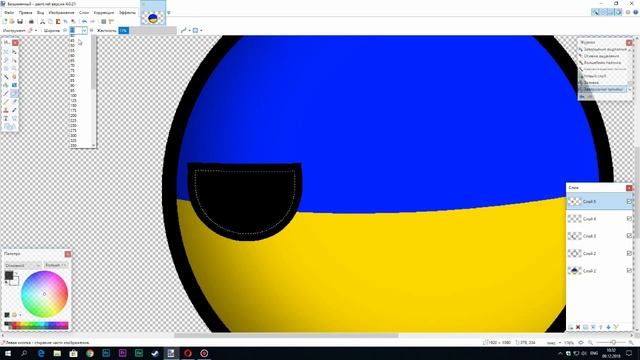Open the Эффекты menu
640x360 pixels.
pyautogui.click(x=127, y=13)
